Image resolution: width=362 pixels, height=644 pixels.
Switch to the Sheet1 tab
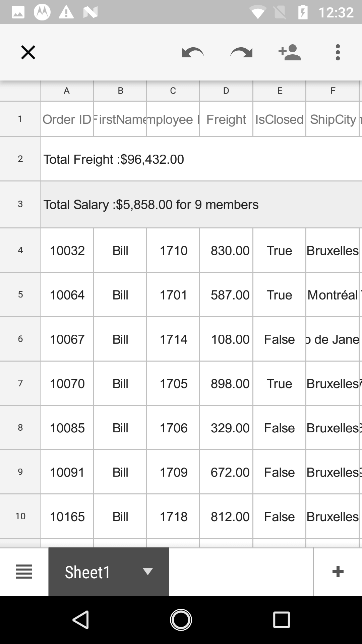(x=88, y=572)
